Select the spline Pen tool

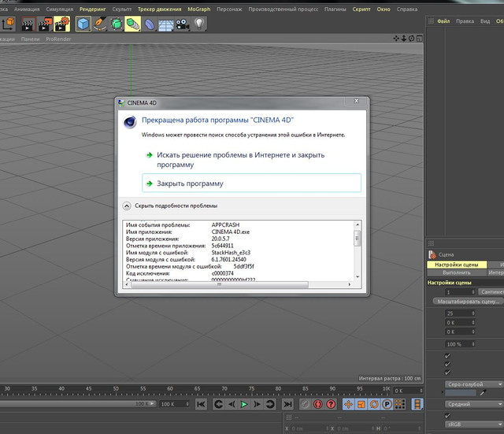click(x=100, y=24)
